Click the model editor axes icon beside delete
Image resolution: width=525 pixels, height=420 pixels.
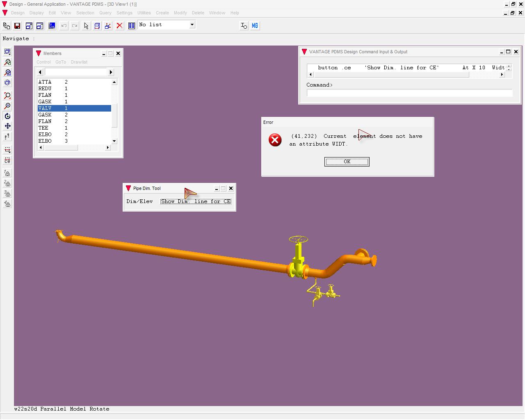[x=108, y=26]
